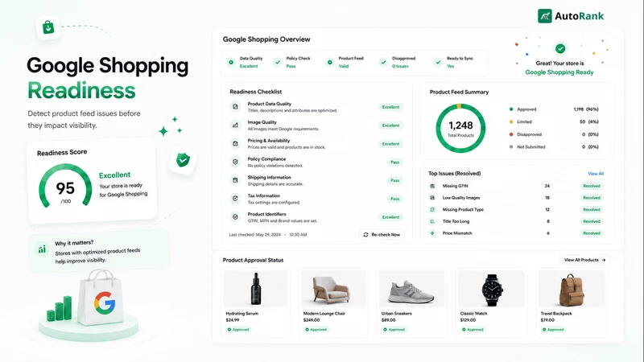
Task: Click the Product Identifiers row icon
Action: [x=235, y=217]
